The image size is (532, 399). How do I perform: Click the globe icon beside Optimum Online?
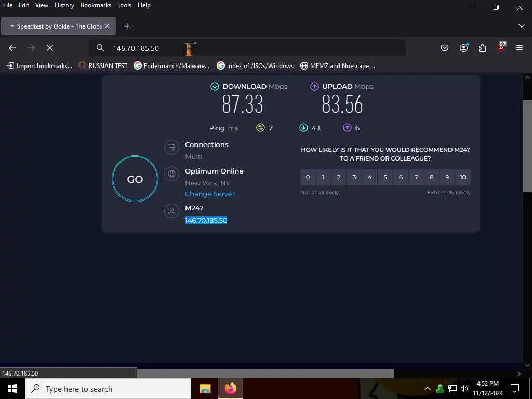click(x=171, y=174)
